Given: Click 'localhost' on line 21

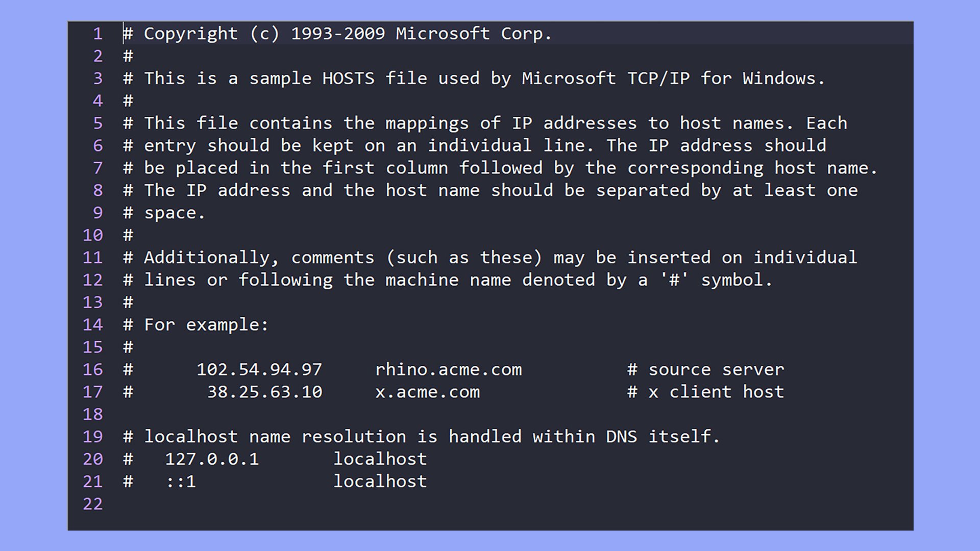Looking at the screenshot, I should point(380,482).
